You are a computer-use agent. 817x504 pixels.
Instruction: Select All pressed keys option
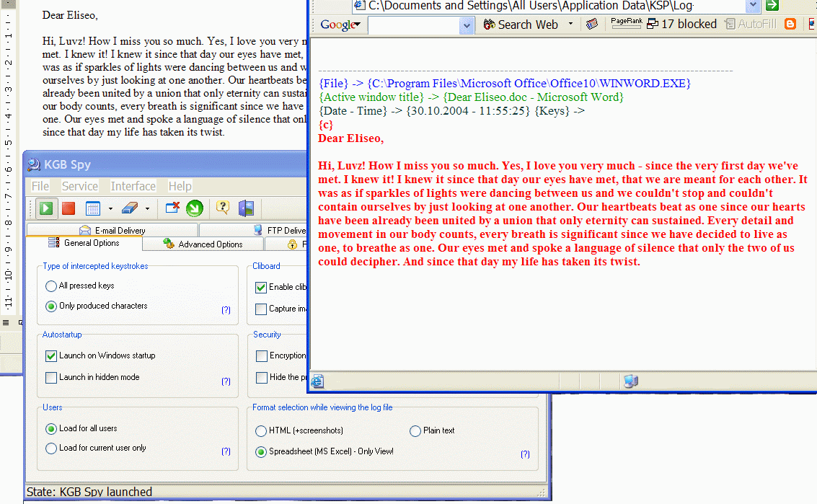pos(51,286)
